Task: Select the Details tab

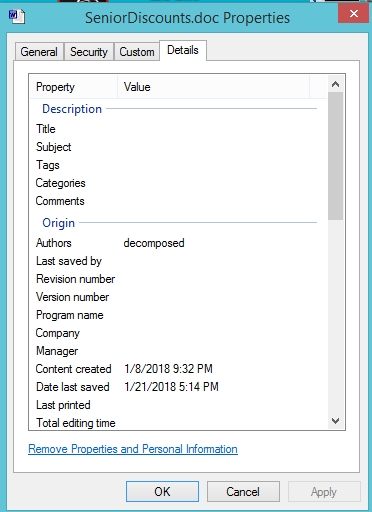Action: (183, 50)
